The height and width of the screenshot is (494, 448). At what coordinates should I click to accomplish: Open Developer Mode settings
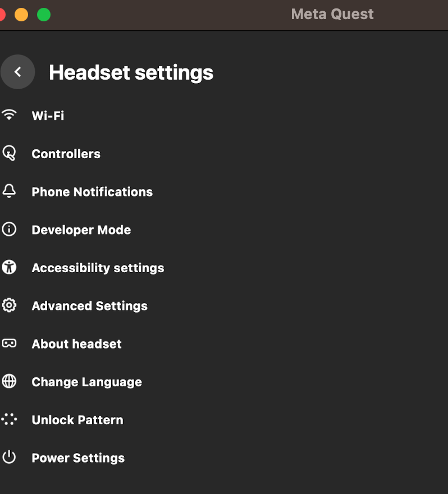point(81,230)
